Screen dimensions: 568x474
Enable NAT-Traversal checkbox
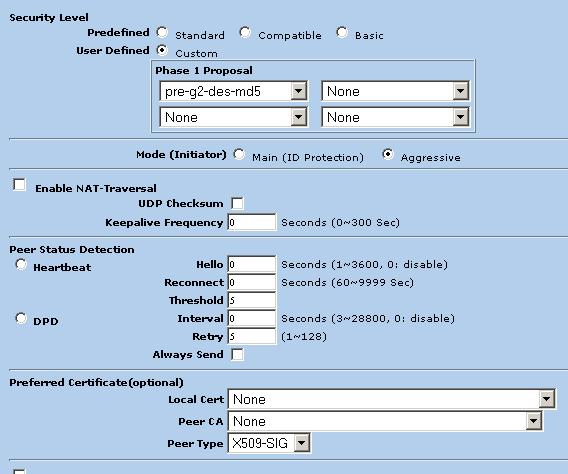coord(19,185)
